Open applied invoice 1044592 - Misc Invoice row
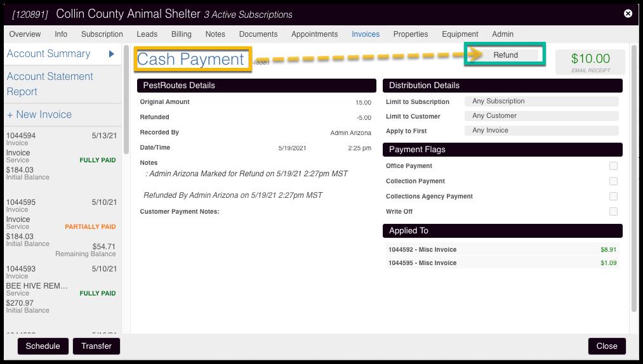Screen dimensions: 643x364 click(x=502, y=250)
